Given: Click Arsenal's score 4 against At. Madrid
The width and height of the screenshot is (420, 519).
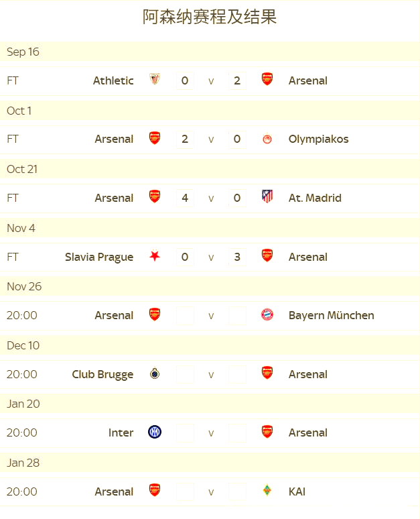Looking at the screenshot, I should click(x=185, y=198).
